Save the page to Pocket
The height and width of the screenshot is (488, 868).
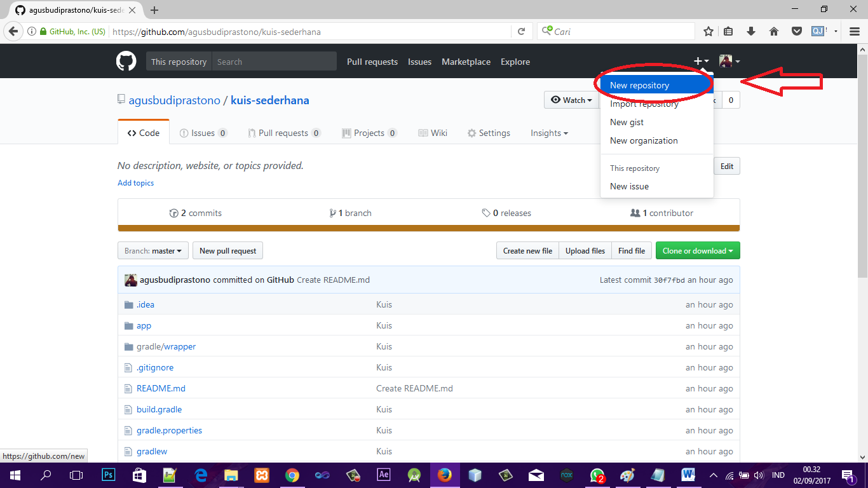pos(796,30)
